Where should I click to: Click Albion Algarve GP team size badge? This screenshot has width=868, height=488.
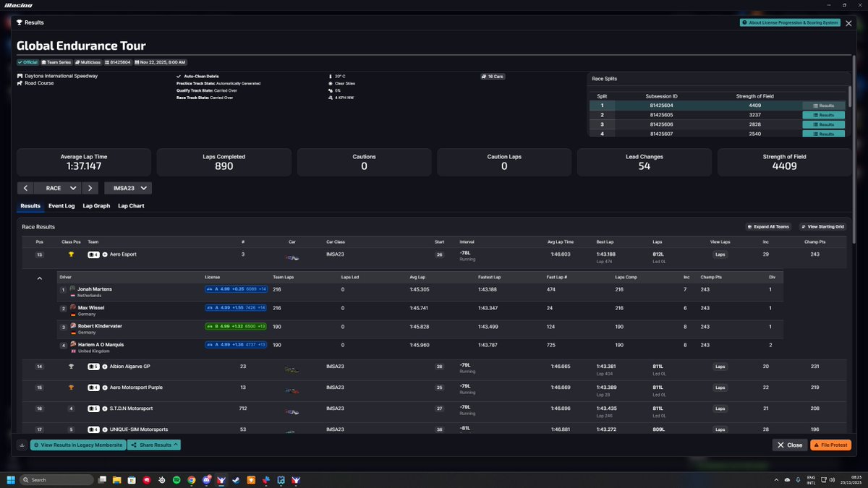point(93,367)
